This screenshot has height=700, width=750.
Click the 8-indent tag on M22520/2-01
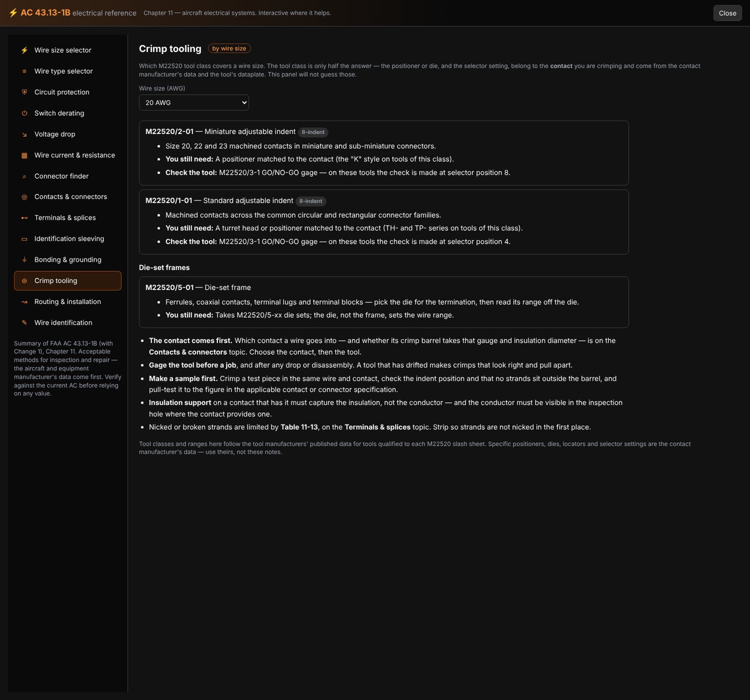[x=313, y=132]
